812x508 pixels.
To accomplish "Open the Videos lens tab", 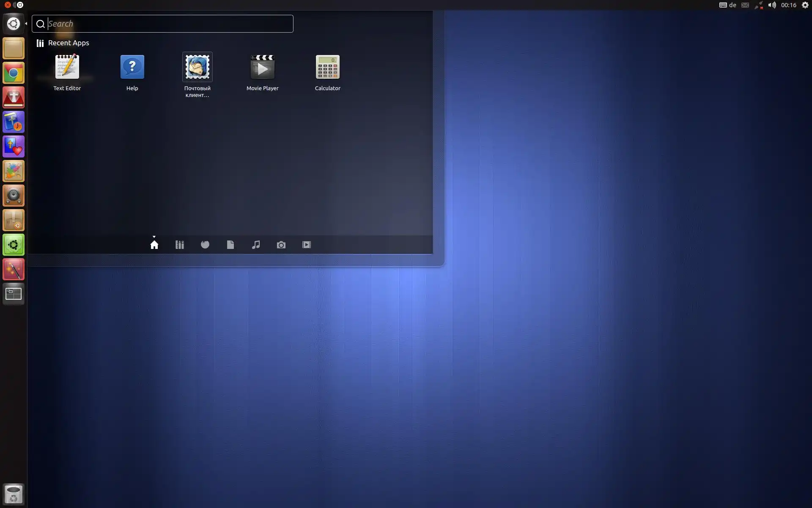I will coord(307,245).
